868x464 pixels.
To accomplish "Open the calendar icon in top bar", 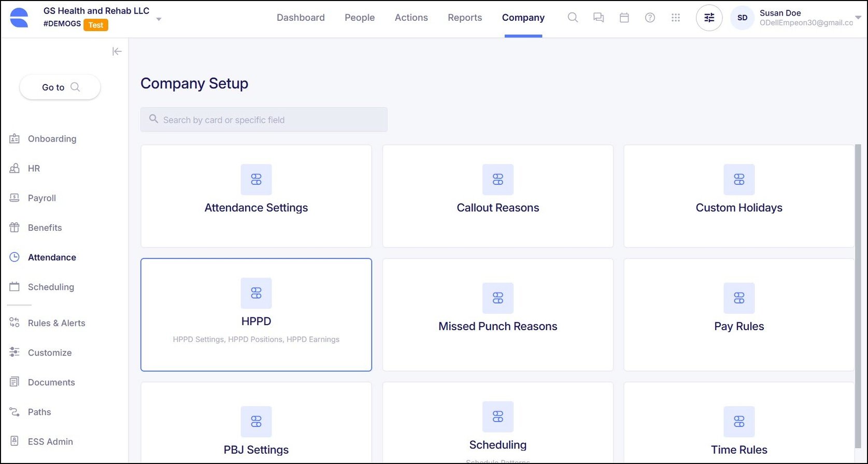I will coord(624,18).
